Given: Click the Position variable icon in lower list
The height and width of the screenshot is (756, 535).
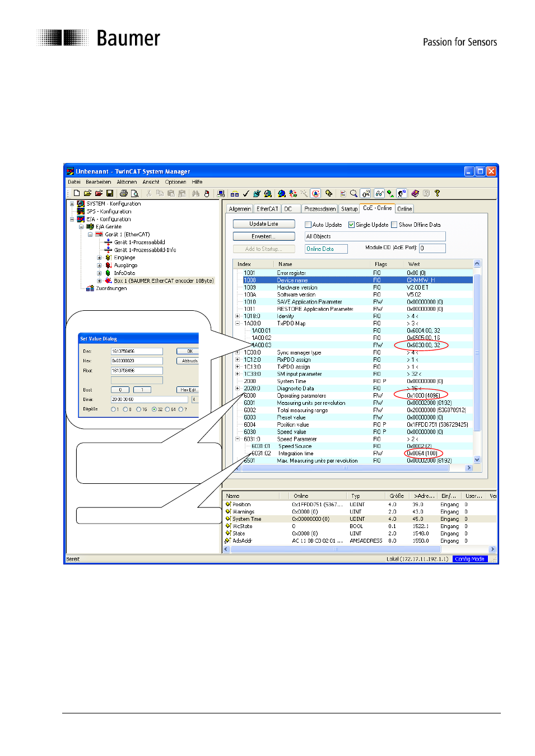Looking at the screenshot, I should pos(228,504).
